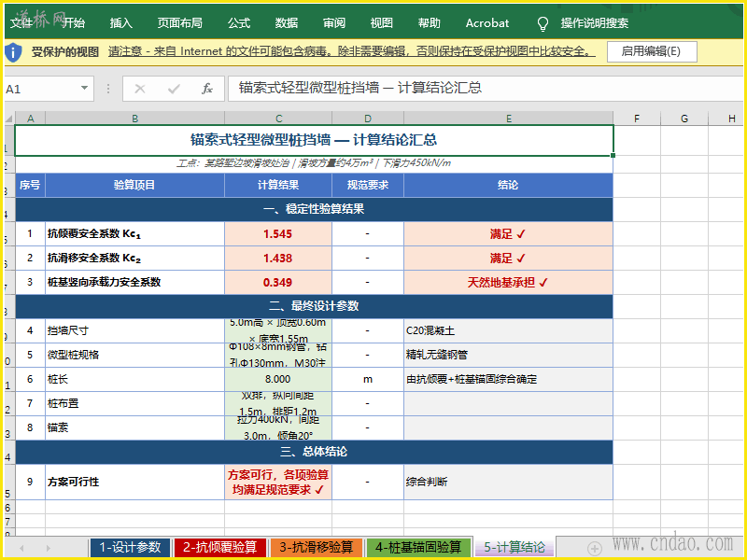
Task: Expand the Name Box dropdown arrow
Action: (x=84, y=88)
